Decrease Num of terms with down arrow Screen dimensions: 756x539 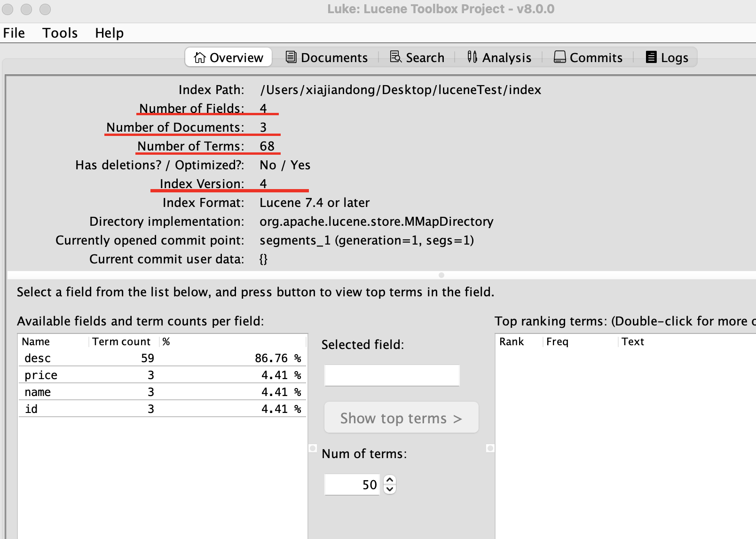(390, 489)
